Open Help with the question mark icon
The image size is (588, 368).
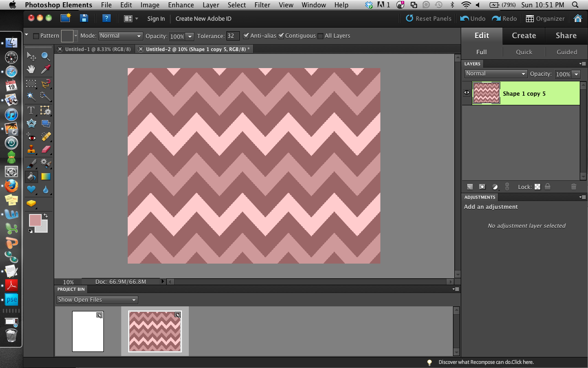(x=106, y=18)
